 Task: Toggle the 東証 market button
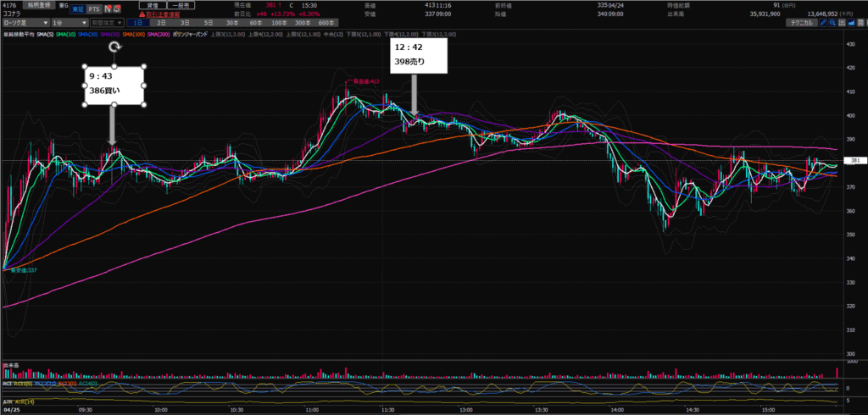pos(78,8)
